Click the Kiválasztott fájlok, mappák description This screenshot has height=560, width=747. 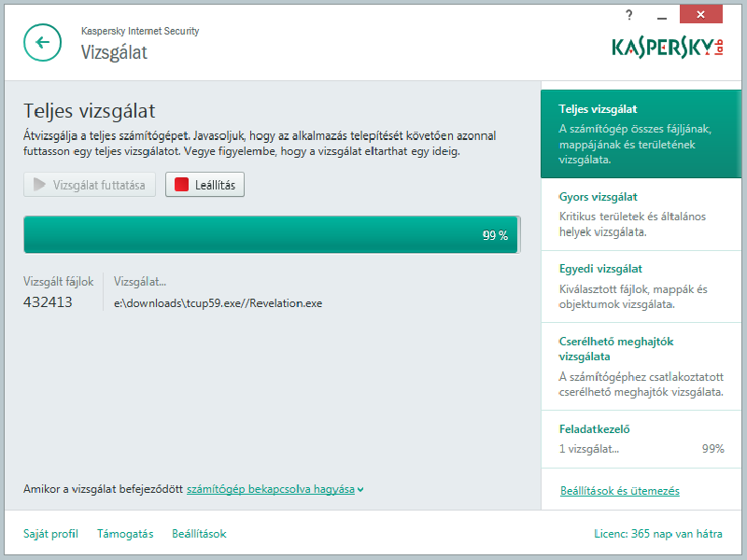click(x=633, y=297)
